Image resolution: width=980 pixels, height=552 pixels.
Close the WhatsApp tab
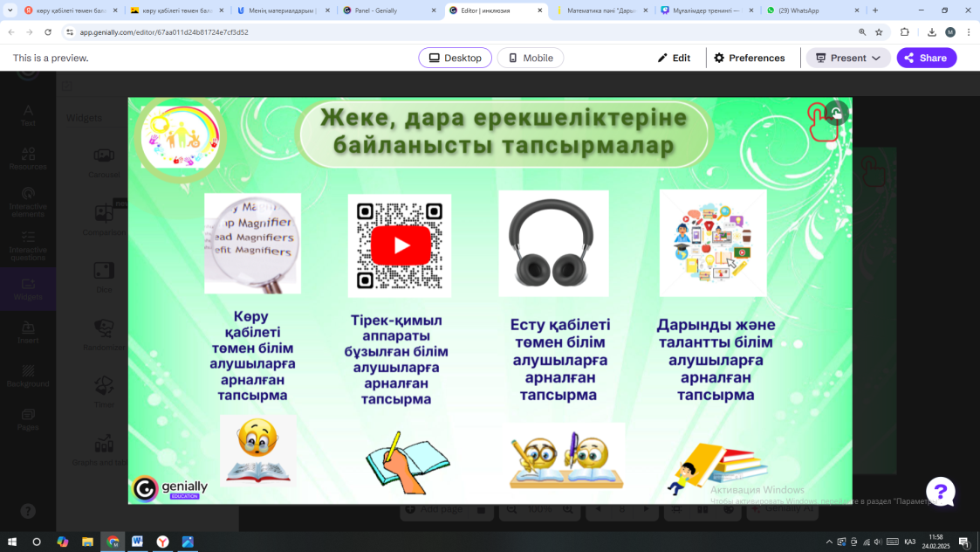[857, 10]
